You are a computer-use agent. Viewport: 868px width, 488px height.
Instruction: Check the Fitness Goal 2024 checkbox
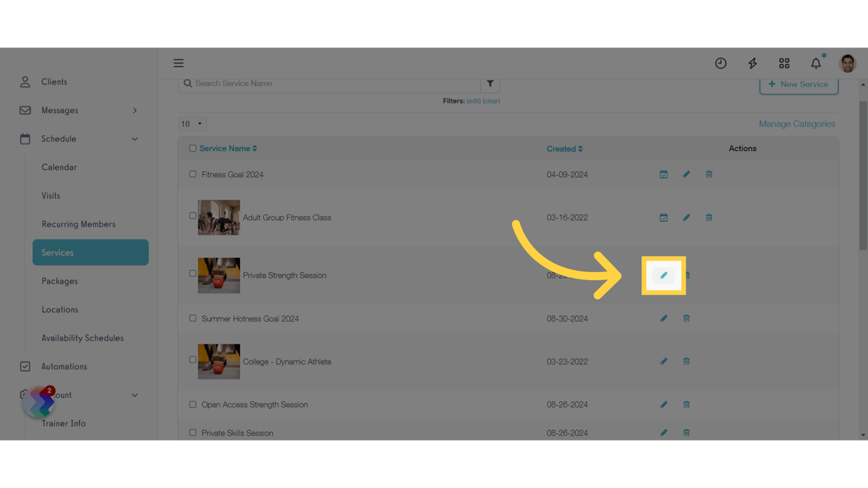tap(193, 174)
